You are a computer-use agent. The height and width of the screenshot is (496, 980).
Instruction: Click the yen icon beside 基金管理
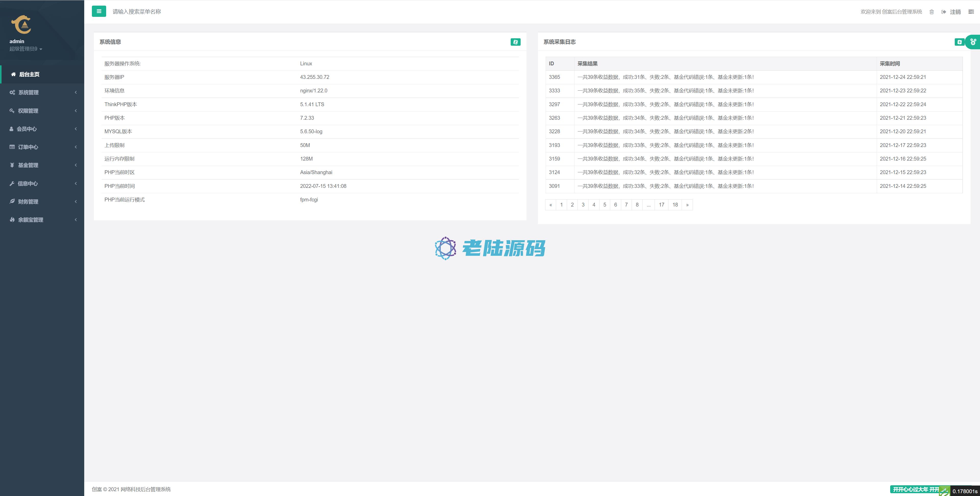(12, 165)
